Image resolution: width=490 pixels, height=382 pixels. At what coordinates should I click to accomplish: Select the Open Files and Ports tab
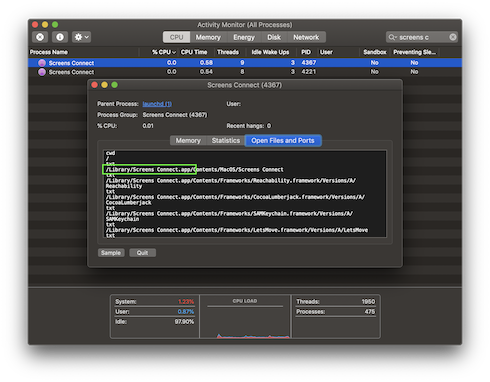click(283, 141)
